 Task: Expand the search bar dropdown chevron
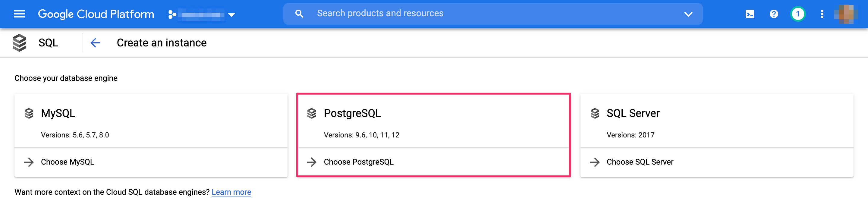[x=688, y=14]
